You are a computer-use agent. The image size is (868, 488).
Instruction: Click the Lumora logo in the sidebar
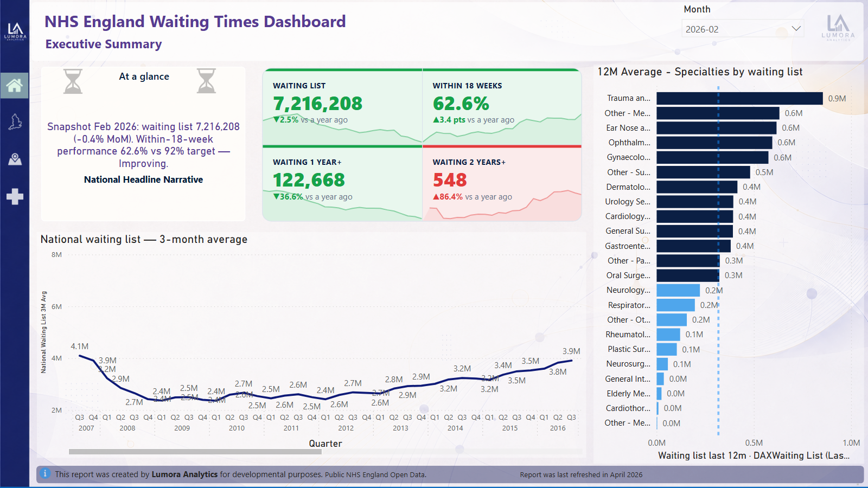click(15, 31)
